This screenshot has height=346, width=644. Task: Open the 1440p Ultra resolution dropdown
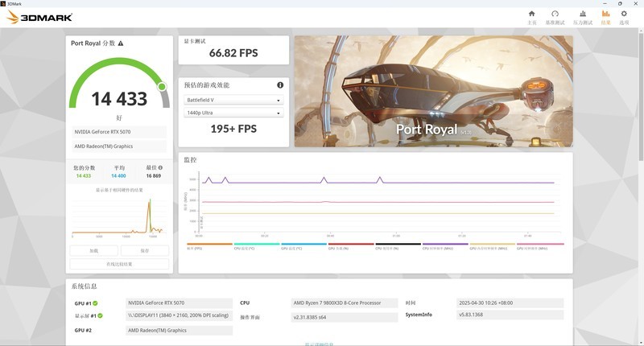tap(233, 113)
